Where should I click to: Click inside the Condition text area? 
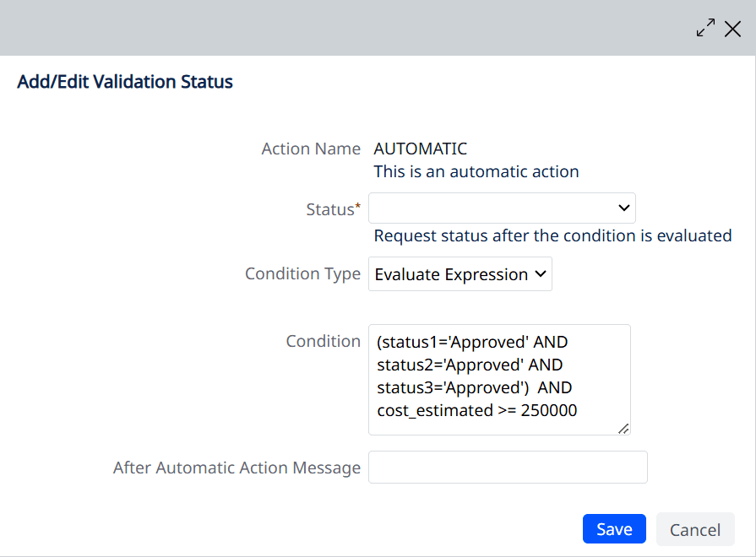point(499,380)
